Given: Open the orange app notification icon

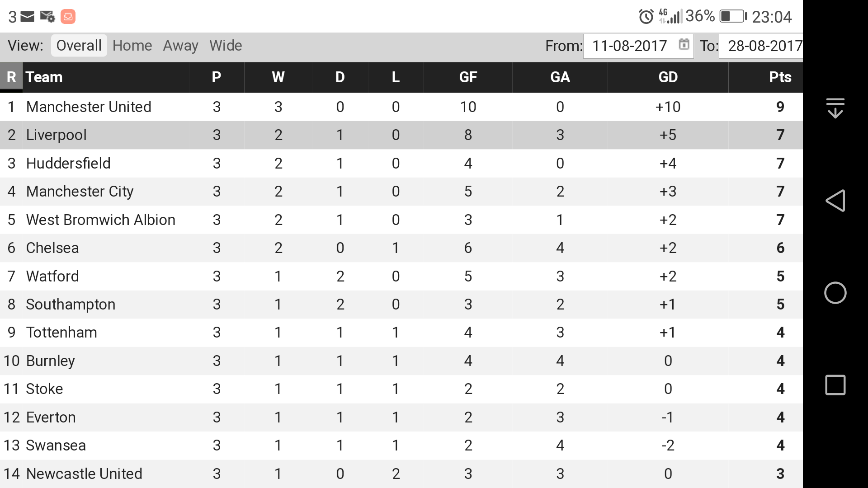Looking at the screenshot, I should [x=68, y=17].
